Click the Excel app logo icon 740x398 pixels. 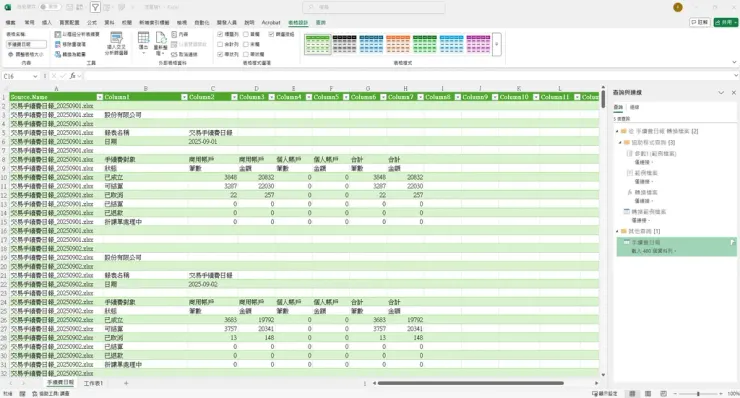pyautogui.click(x=8, y=7)
